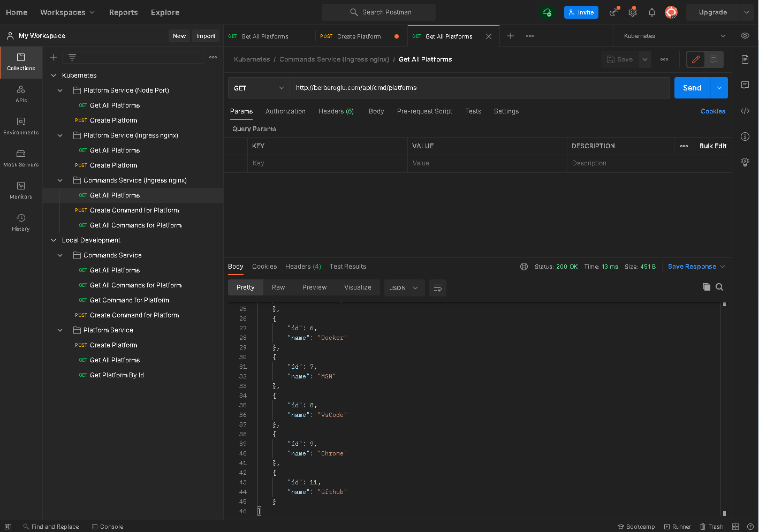Collapse Commands Service (Ingress nginx) folder
Viewport: 759px width, 532px height.
(x=60, y=180)
